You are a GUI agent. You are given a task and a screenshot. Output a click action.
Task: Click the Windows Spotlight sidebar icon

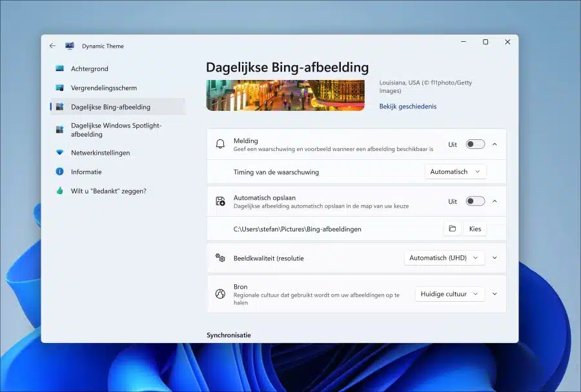[59, 130]
